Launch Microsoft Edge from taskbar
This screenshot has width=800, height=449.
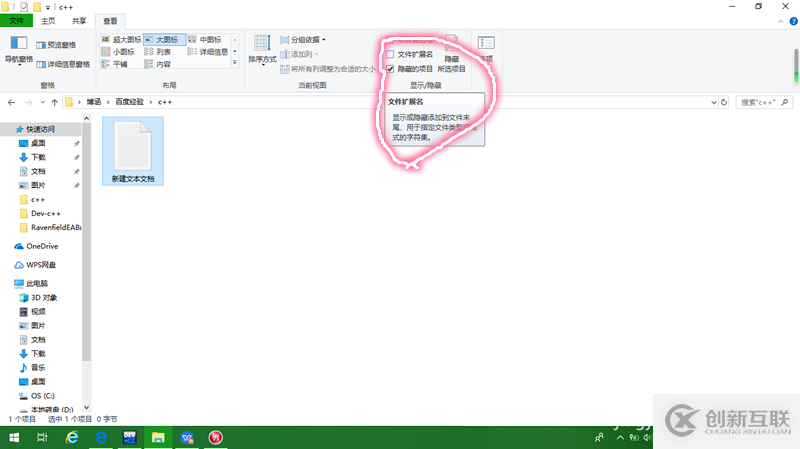tap(101, 437)
